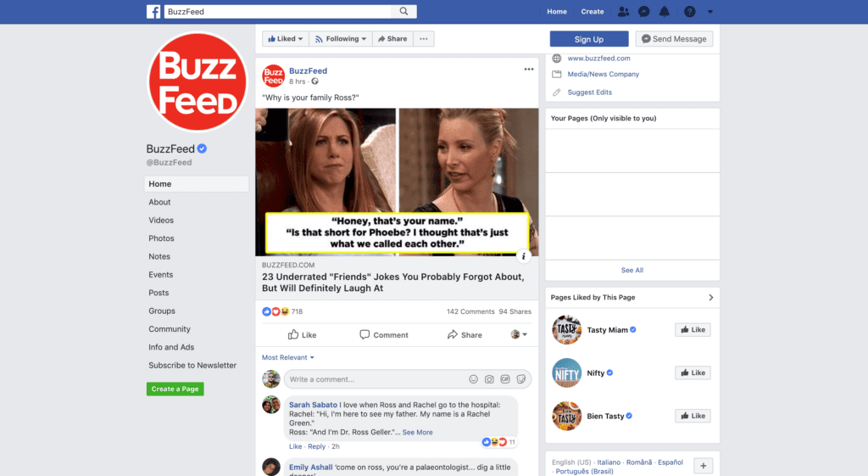Open the Messenger icon in top bar
The image size is (868, 476).
(644, 11)
